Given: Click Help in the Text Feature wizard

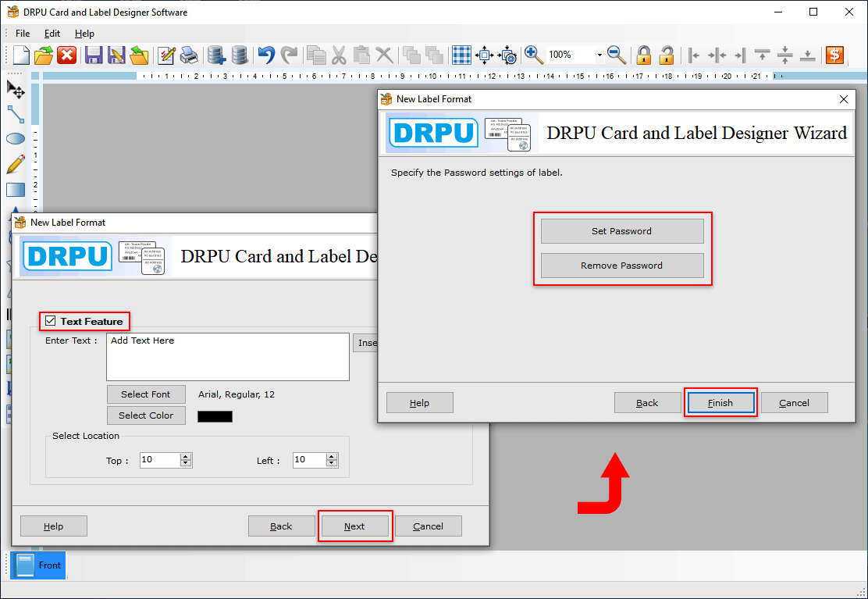Looking at the screenshot, I should (x=54, y=526).
